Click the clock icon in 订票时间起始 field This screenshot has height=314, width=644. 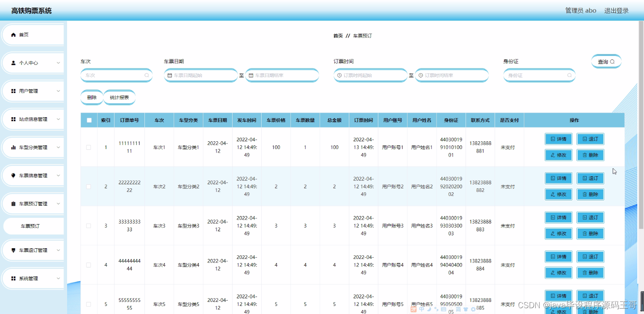pos(339,75)
